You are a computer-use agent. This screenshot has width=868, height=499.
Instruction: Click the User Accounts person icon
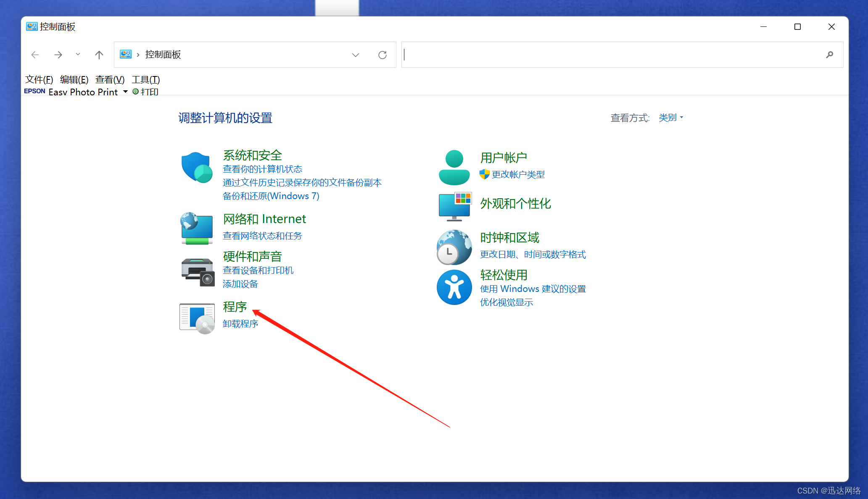click(454, 168)
